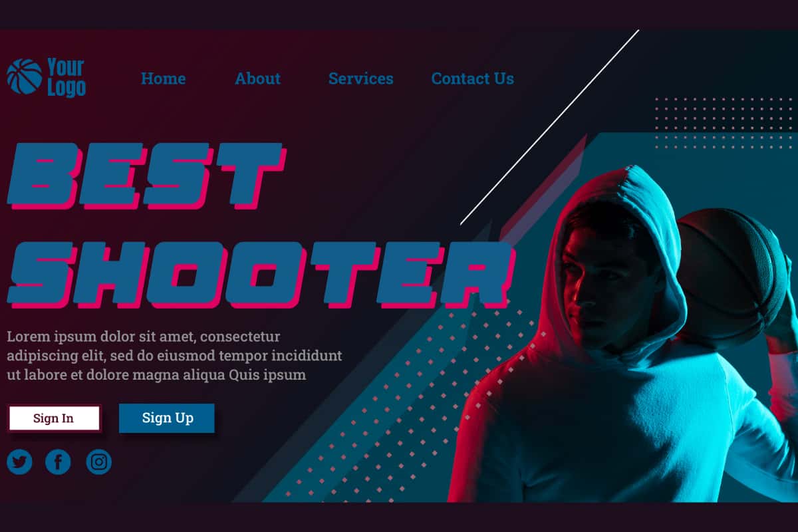Open the About nav item
The width and height of the screenshot is (798, 532).
tap(257, 78)
